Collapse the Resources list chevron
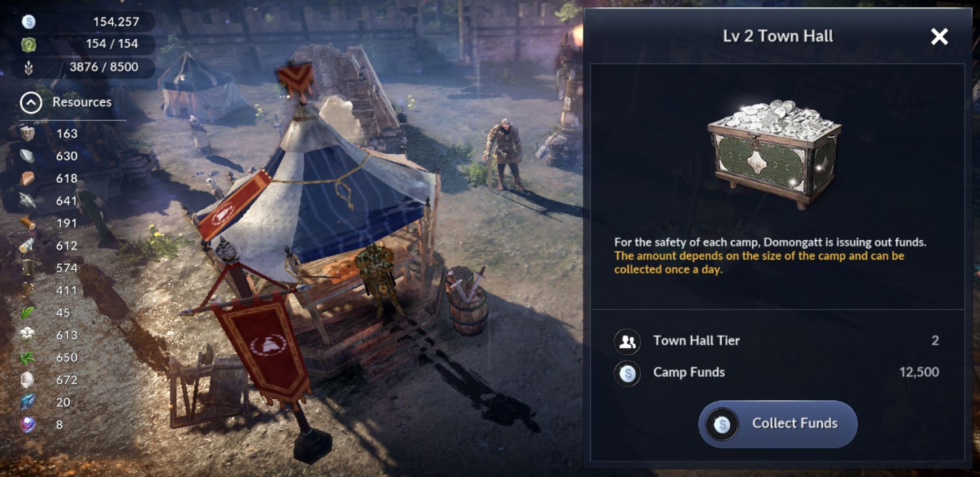 [31, 102]
